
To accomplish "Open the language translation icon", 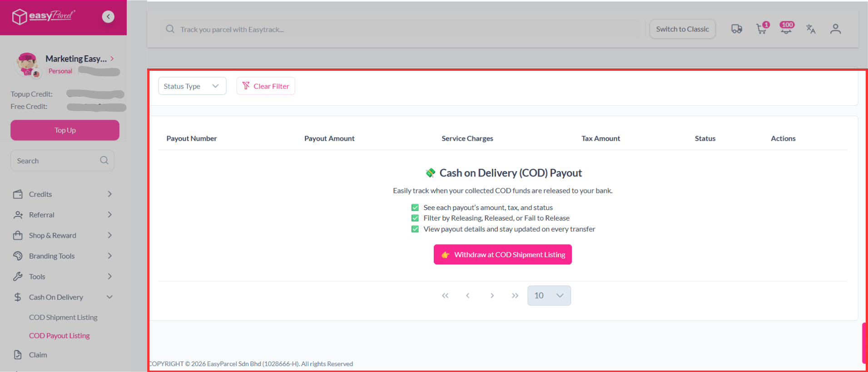I will click(811, 29).
